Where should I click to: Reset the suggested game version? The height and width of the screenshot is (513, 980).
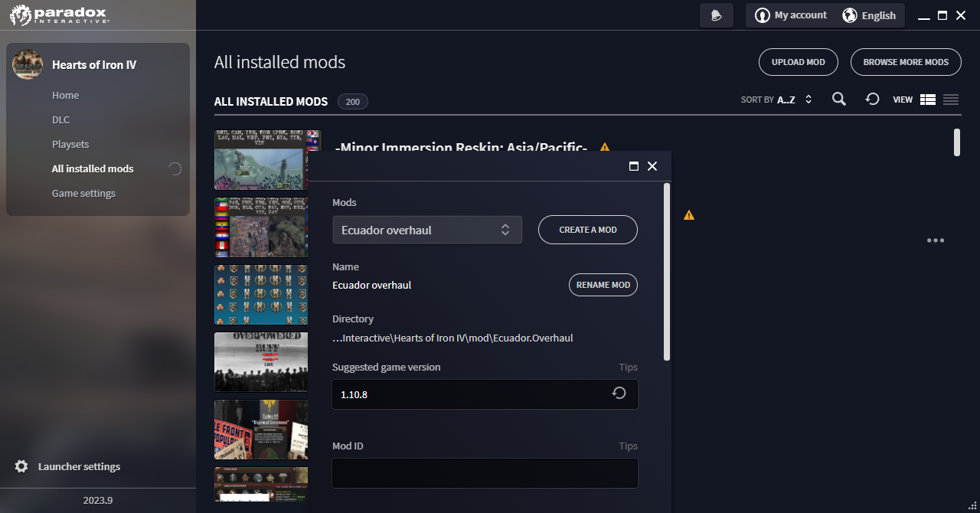click(619, 394)
